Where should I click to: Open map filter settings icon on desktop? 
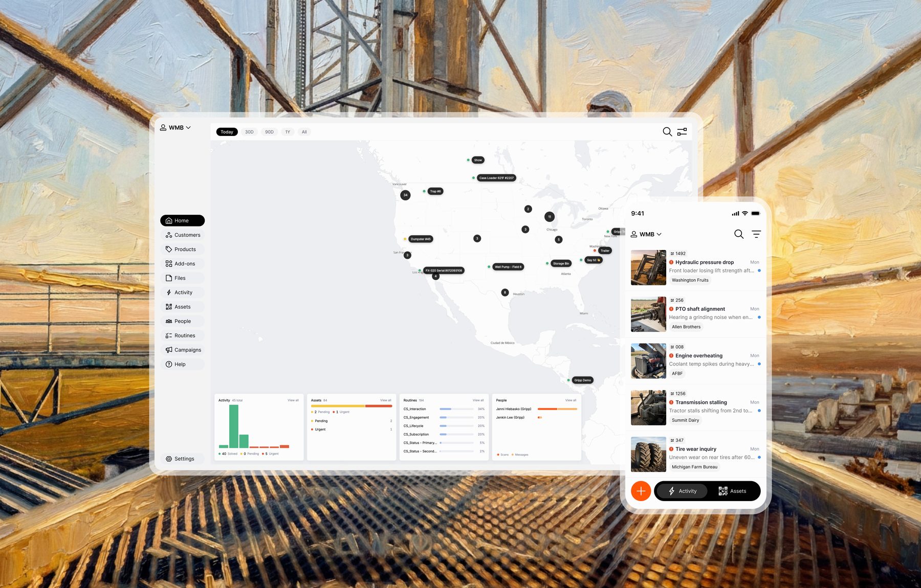682,132
